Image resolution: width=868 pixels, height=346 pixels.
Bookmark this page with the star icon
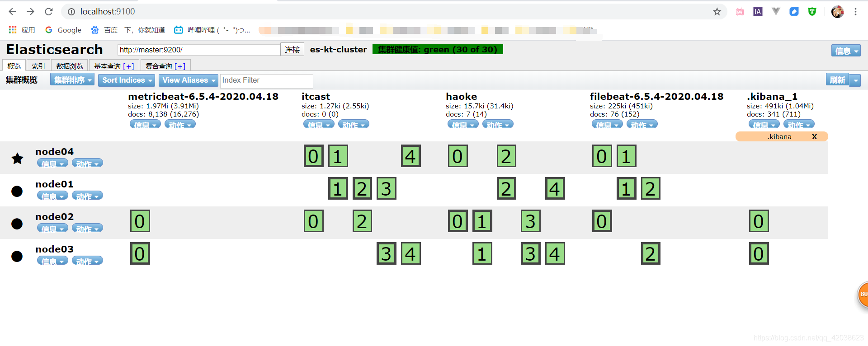(717, 12)
